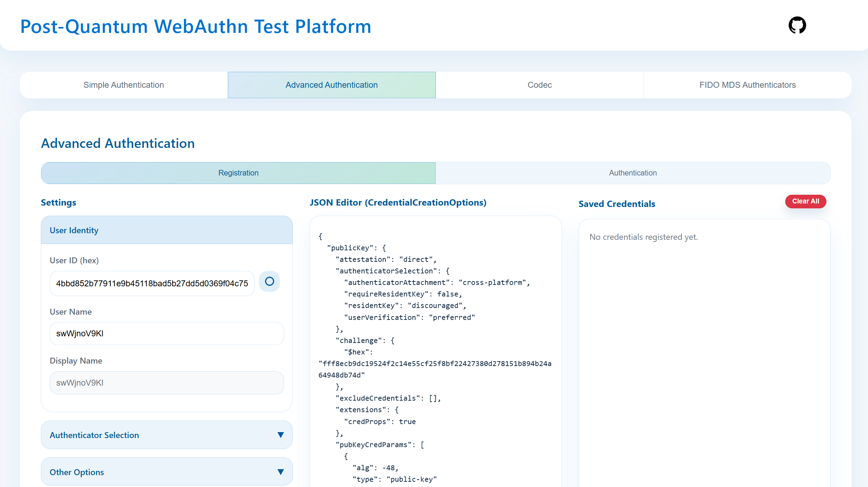Click into the User Name field
Screen dimensions: 868x487
(x=167, y=334)
